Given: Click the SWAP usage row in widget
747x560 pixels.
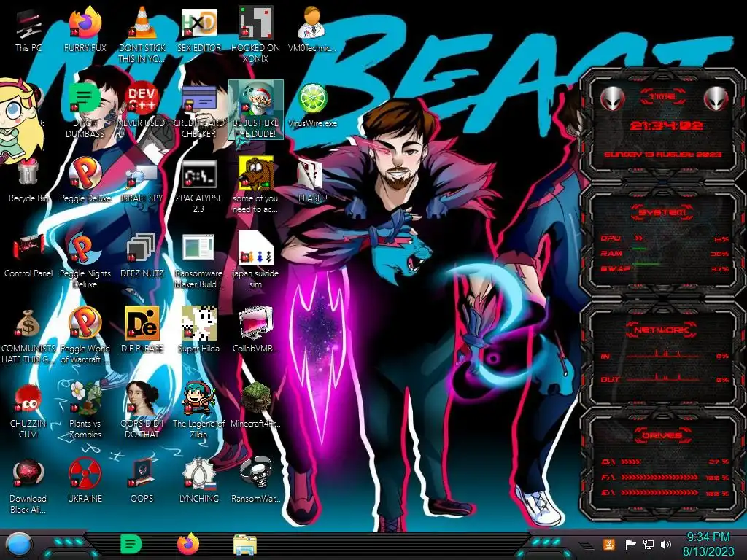Looking at the screenshot, I should pyautogui.click(x=665, y=269).
